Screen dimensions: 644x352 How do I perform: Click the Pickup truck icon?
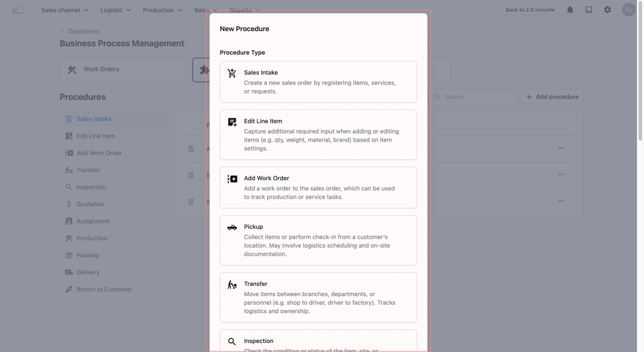[x=232, y=227]
